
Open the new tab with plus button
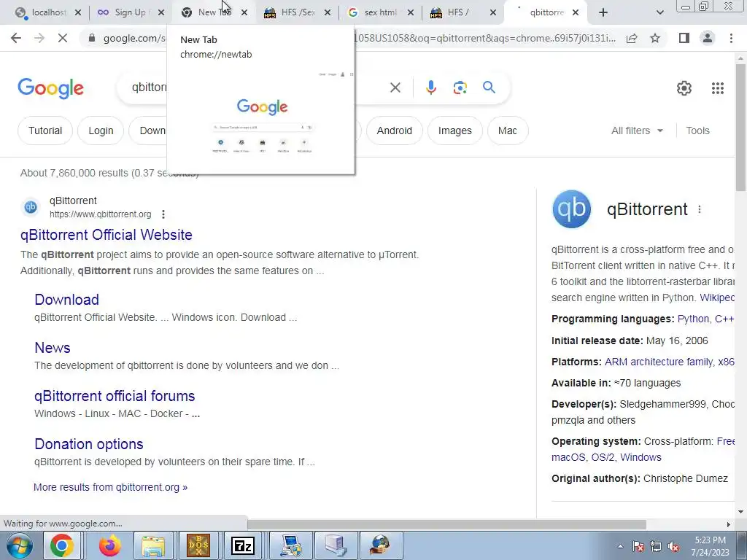point(603,12)
